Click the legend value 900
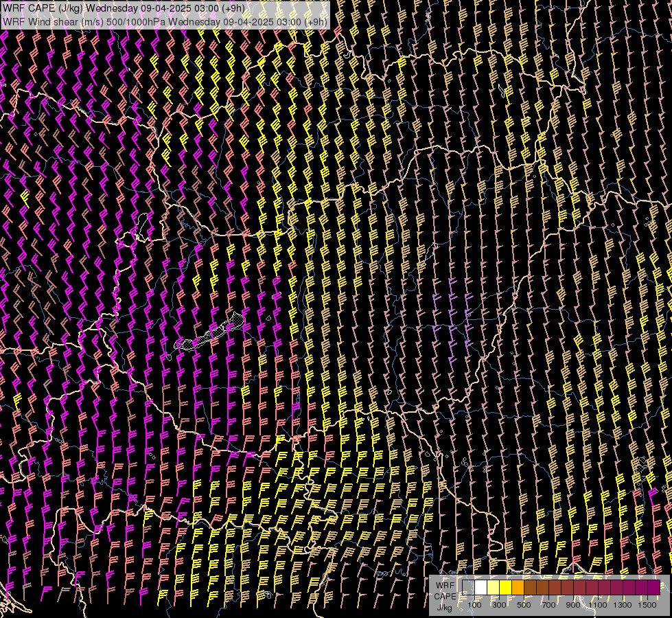 (573, 605)
